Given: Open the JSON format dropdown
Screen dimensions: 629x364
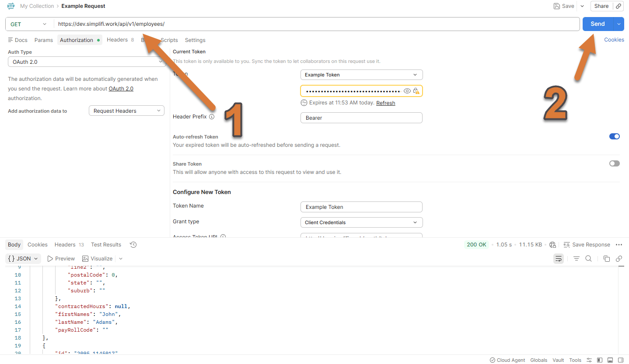Looking at the screenshot, I should tap(23, 259).
